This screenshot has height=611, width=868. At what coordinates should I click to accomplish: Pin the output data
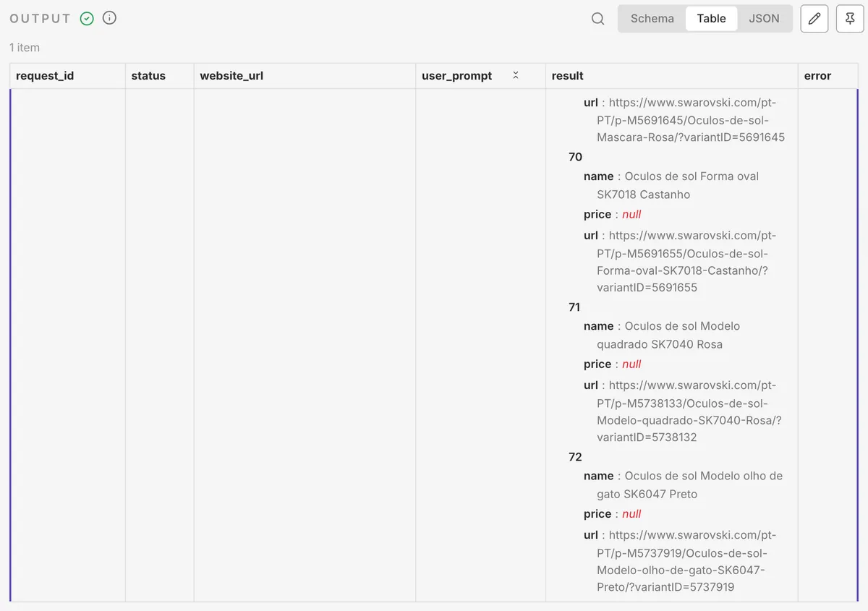850,19
